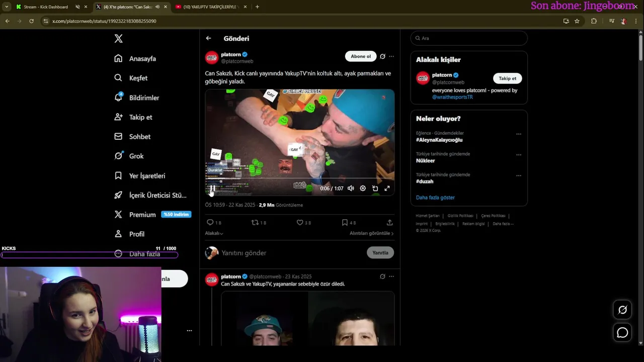Go back in browser history

coord(7,21)
